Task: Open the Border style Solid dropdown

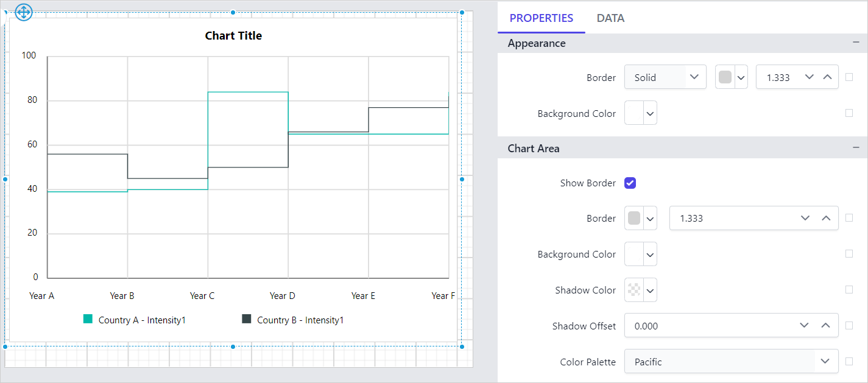Action: [x=665, y=77]
